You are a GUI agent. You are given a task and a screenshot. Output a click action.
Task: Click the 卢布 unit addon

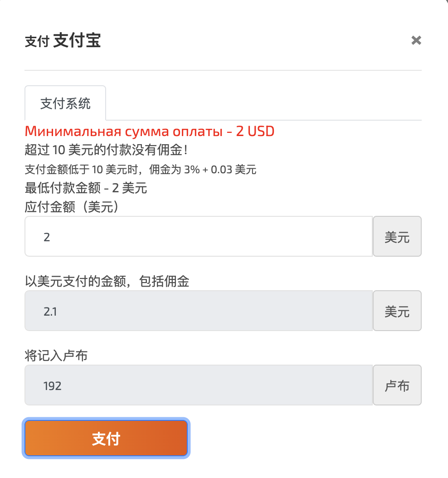tap(397, 385)
